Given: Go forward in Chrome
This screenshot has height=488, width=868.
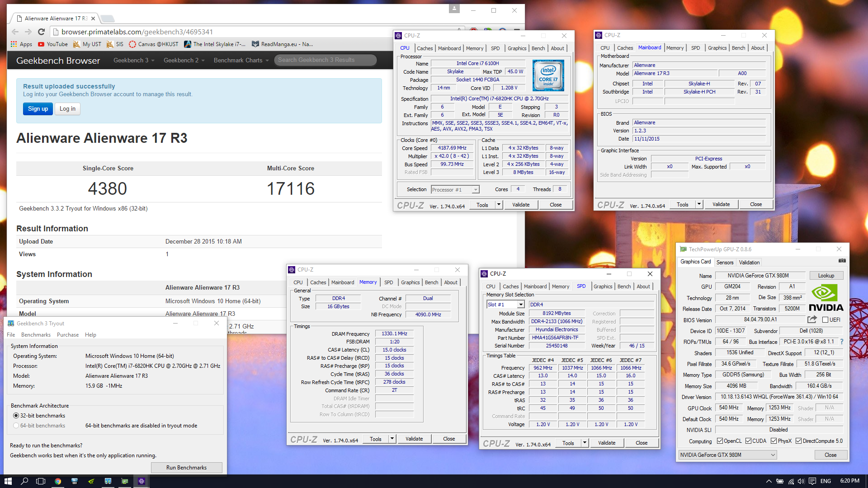Looking at the screenshot, I should [28, 32].
